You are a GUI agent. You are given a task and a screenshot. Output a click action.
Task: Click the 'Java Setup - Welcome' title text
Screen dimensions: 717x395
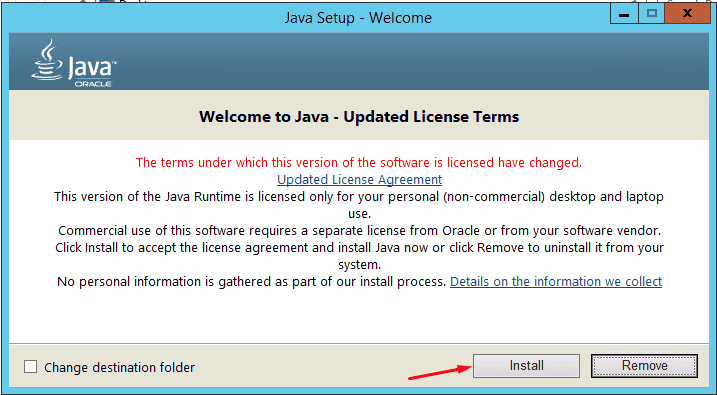click(x=358, y=18)
